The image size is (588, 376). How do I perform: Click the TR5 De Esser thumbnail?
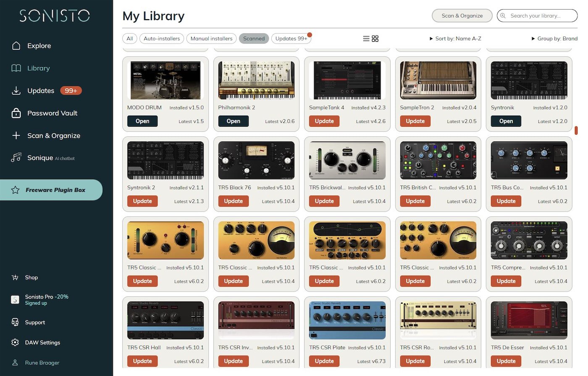(529, 320)
